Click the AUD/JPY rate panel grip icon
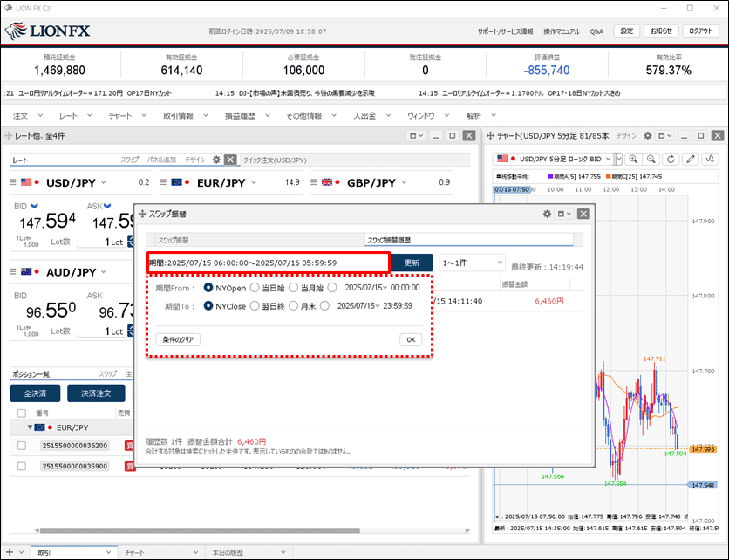Screen dimensions: 729x560 pyautogui.click(x=13, y=271)
